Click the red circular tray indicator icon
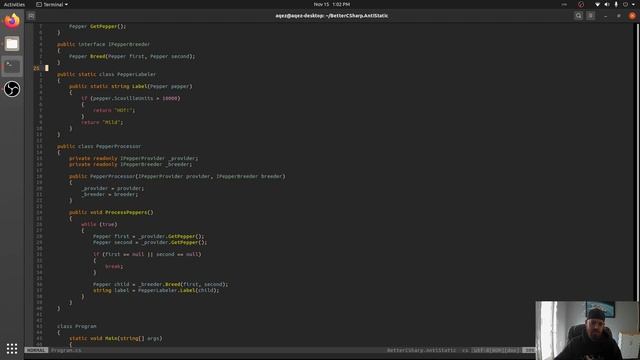Screen dimensions: 640x360 coord(581,4)
